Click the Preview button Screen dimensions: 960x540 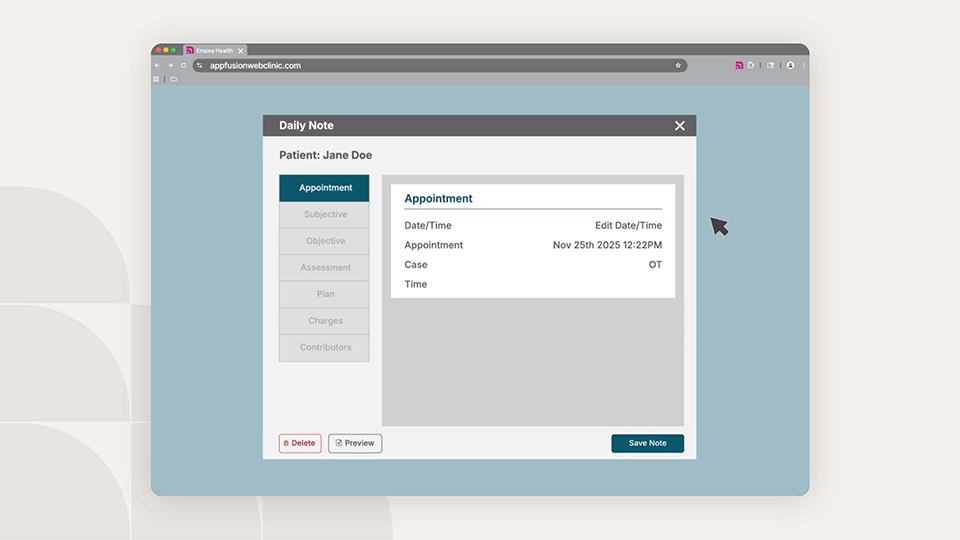tap(355, 443)
